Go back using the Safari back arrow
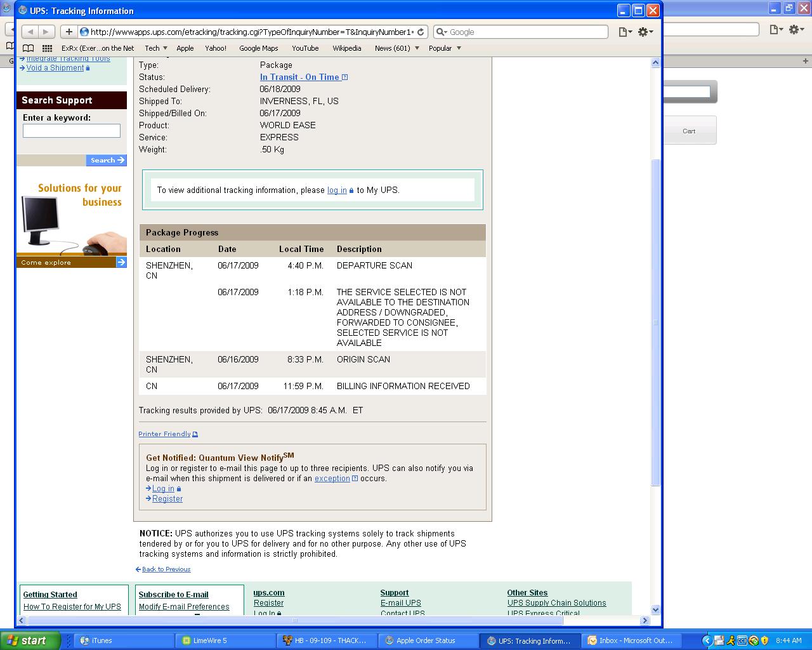This screenshot has height=650, width=812. (30, 32)
